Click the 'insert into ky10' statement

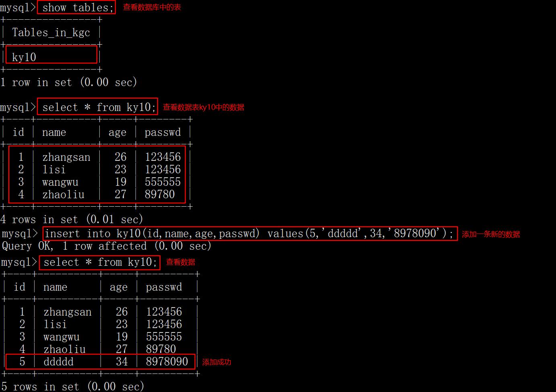coord(249,233)
